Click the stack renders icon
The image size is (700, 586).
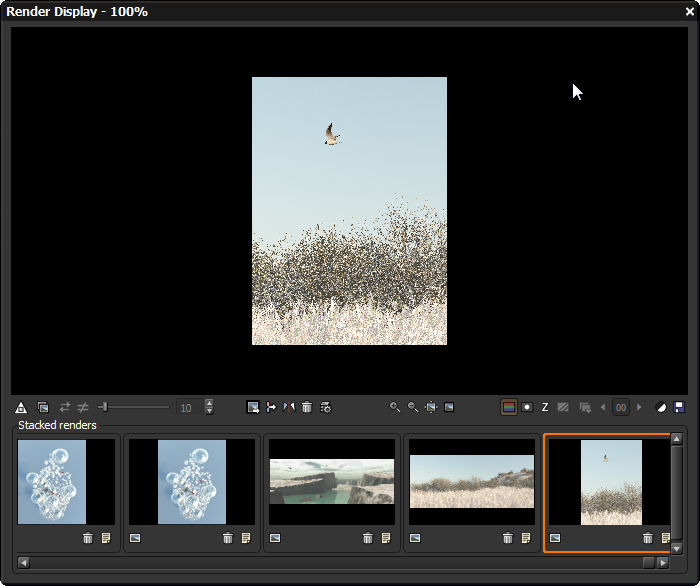click(x=43, y=407)
